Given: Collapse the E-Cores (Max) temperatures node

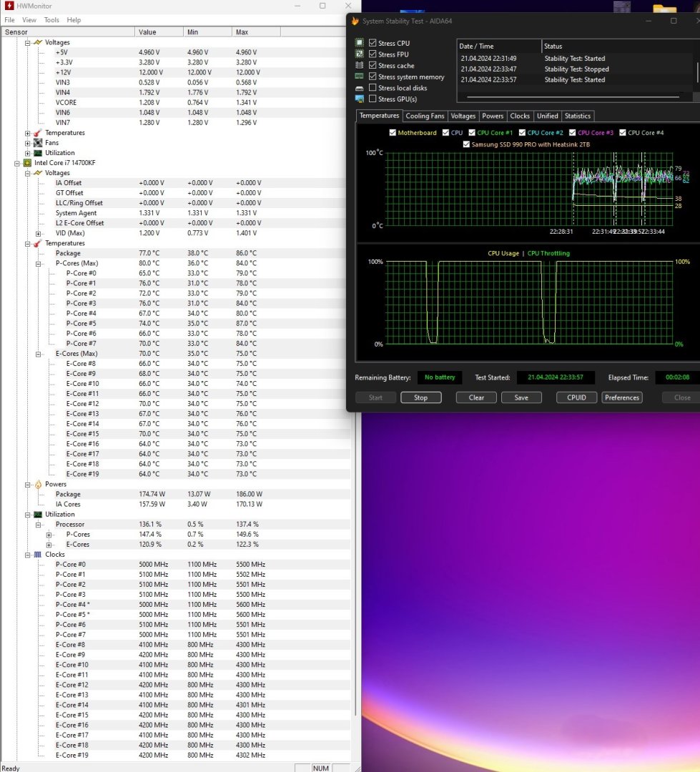Looking at the screenshot, I should tap(39, 354).
